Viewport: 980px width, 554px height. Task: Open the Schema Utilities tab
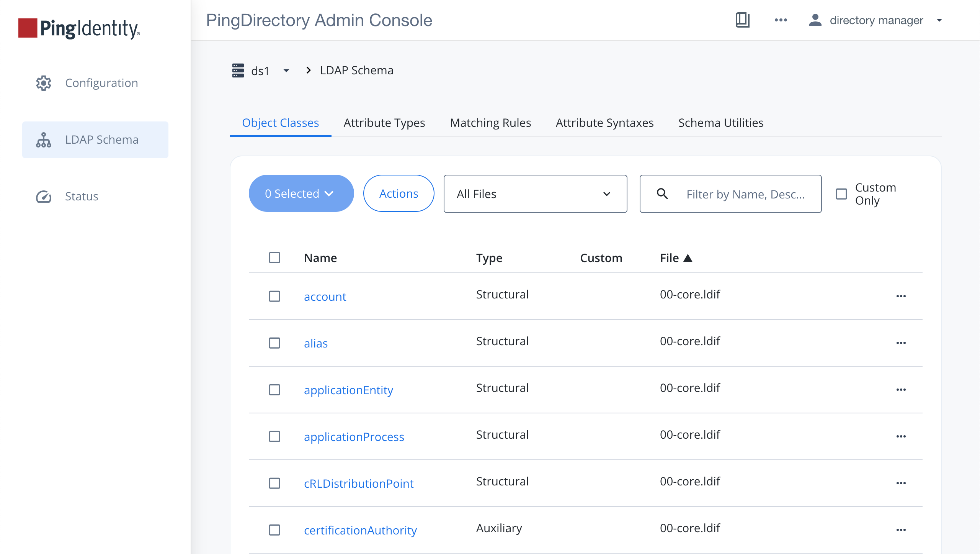tap(720, 123)
